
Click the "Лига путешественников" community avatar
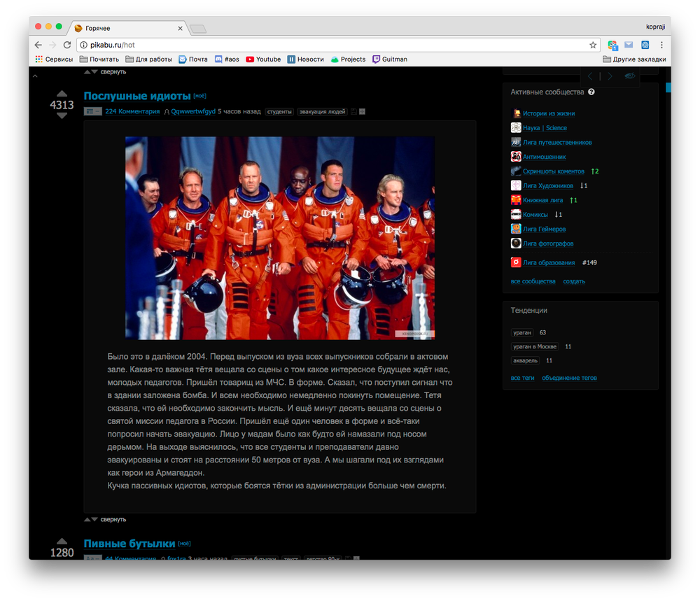tap(516, 142)
